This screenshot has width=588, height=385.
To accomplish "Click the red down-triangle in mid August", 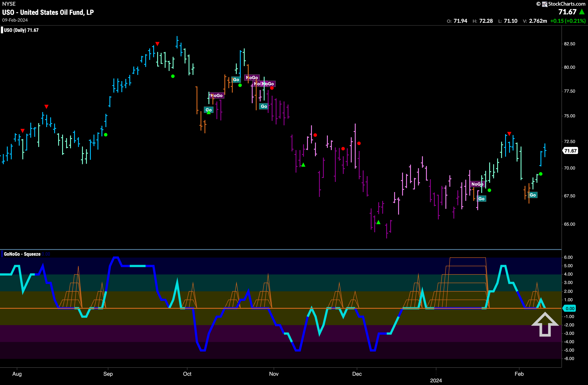I will 46,107.
